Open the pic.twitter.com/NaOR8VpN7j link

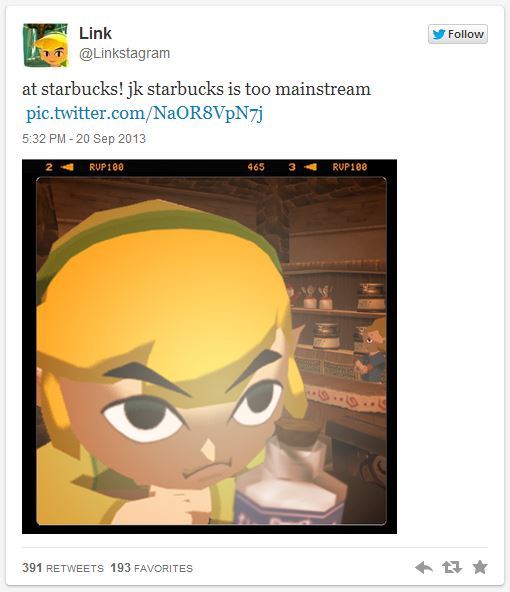click(144, 113)
